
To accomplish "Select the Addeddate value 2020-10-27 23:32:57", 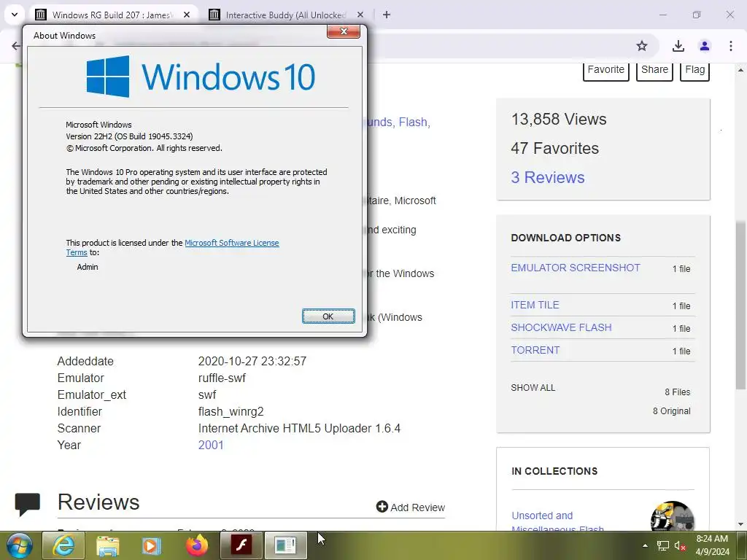I will coord(252,361).
